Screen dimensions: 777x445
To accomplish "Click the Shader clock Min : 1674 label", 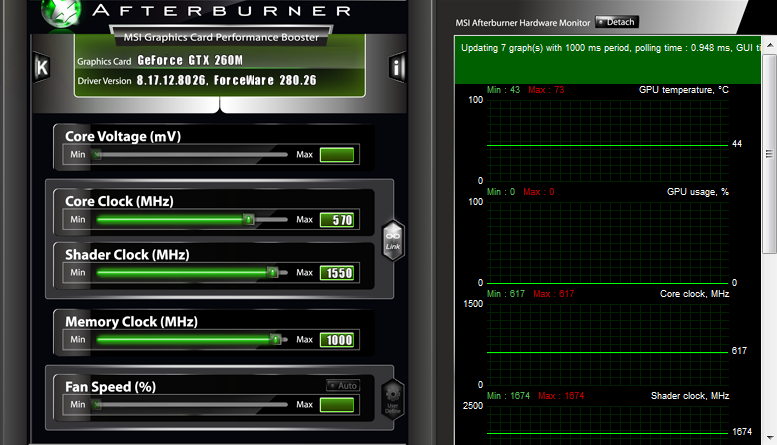I will 508,396.
